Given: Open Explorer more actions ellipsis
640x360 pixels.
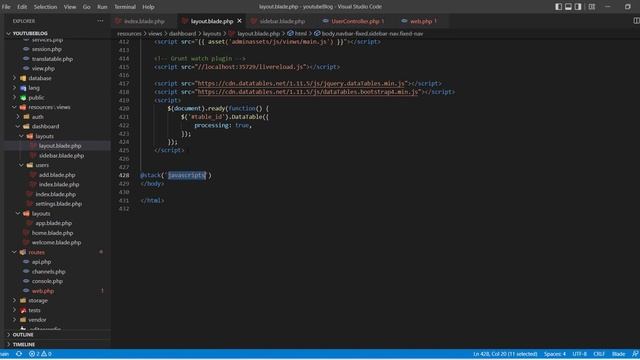Looking at the screenshot, I should pos(100,21).
